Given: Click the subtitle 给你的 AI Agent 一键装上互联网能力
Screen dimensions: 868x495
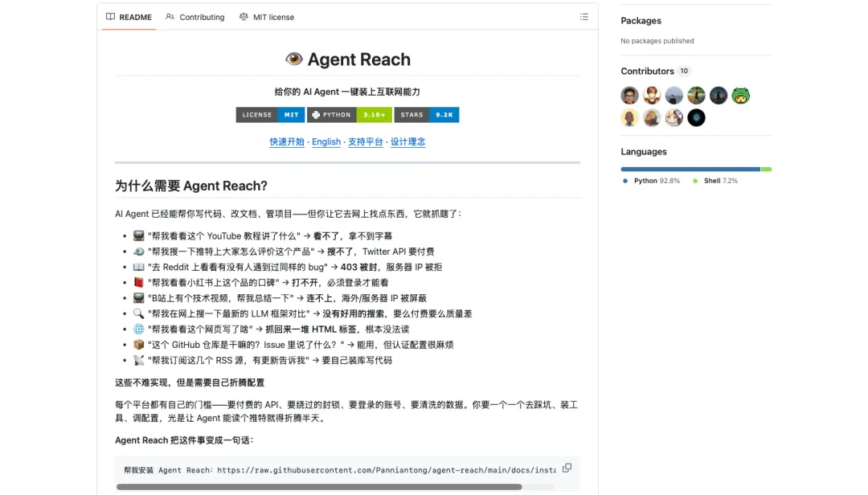Looking at the screenshot, I should click(x=347, y=92).
